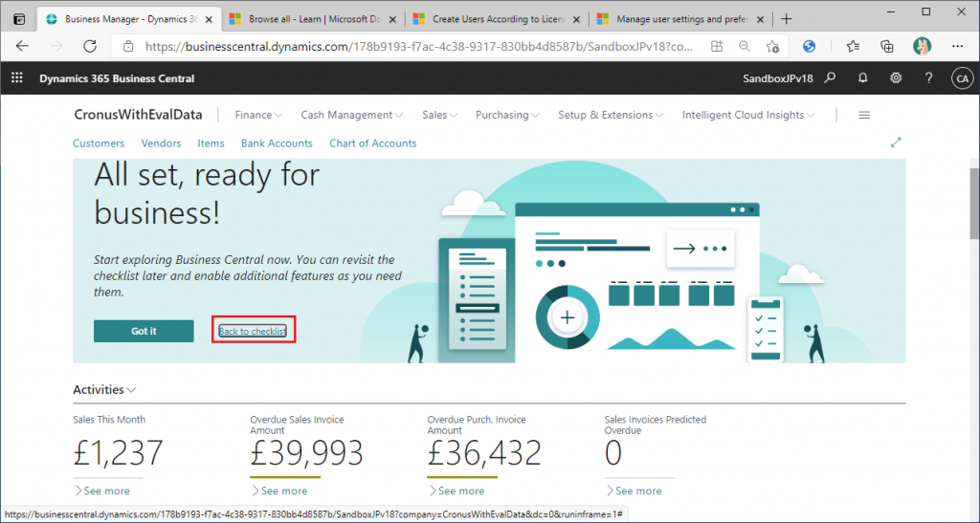Switch to Browse all - Learn tab

point(314,19)
